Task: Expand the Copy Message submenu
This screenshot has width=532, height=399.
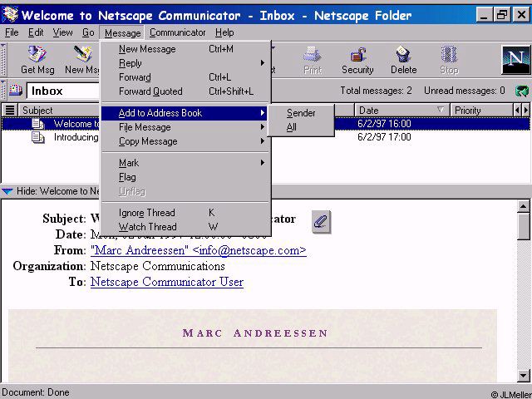Action: (185, 141)
